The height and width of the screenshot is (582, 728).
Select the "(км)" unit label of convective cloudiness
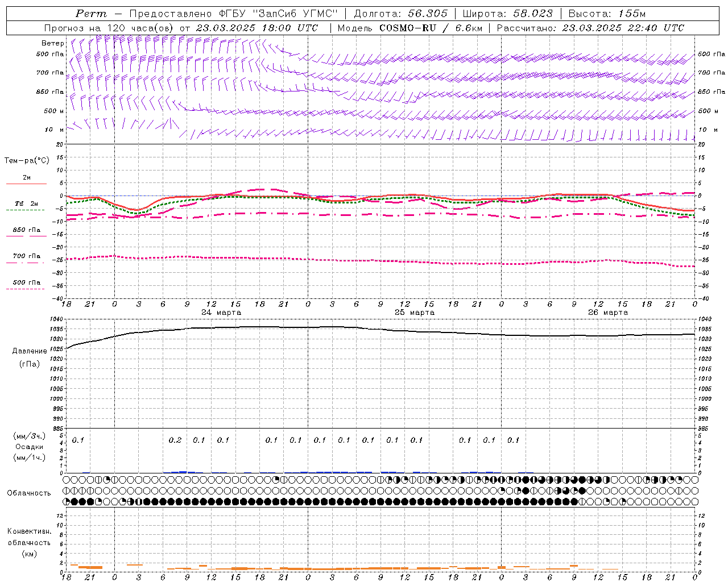click(30, 554)
